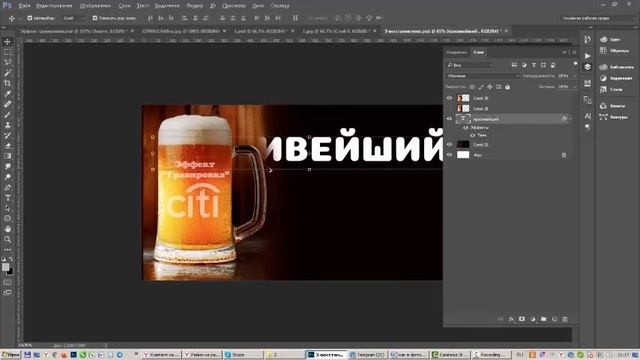Screen dimensions: 640x360
Task: Select the Pen tool
Action: click(x=7, y=187)
